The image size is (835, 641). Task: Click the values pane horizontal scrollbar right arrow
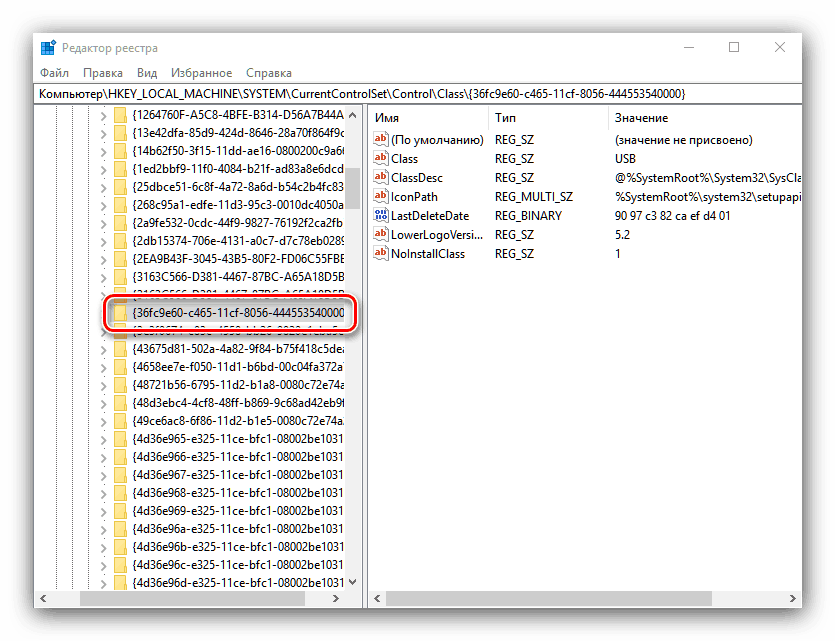(793, 598)
